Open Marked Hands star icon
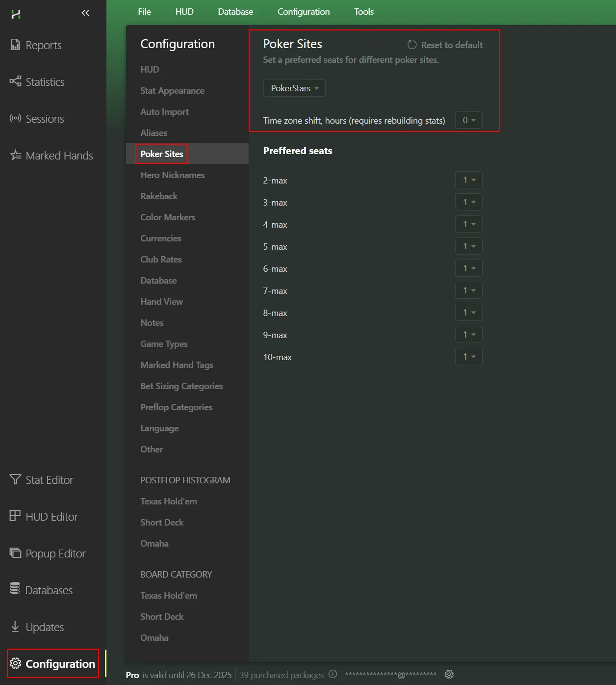 tap(15, 156)
